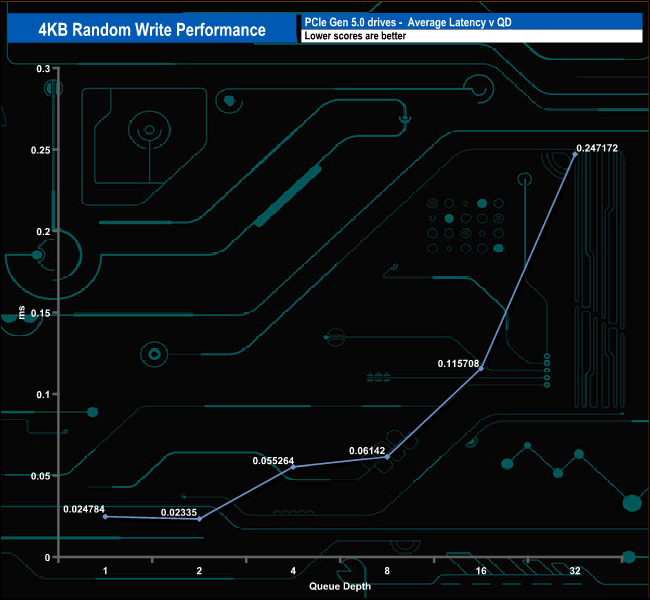Select the 0.02335 data label
The height and width of the screenshot is (600, 650).
click(x=179, y=513)
